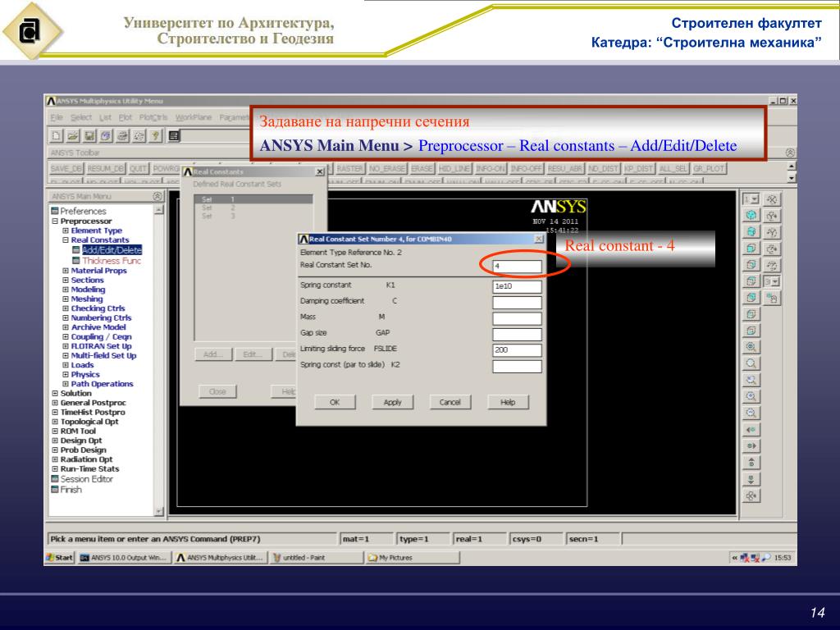The image size is (840, 630).
Task: Click the QUIT toolbar button
Action: pyautogui.click(x=138, y=169)
